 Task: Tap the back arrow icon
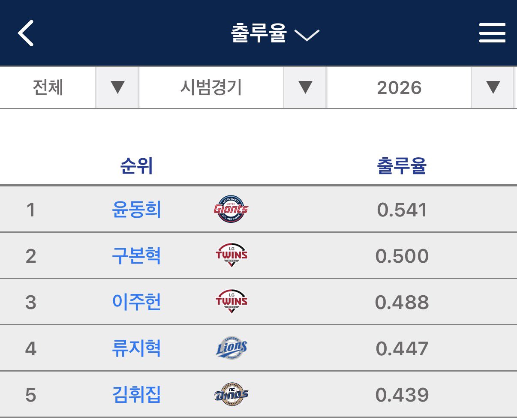point(26,33)
